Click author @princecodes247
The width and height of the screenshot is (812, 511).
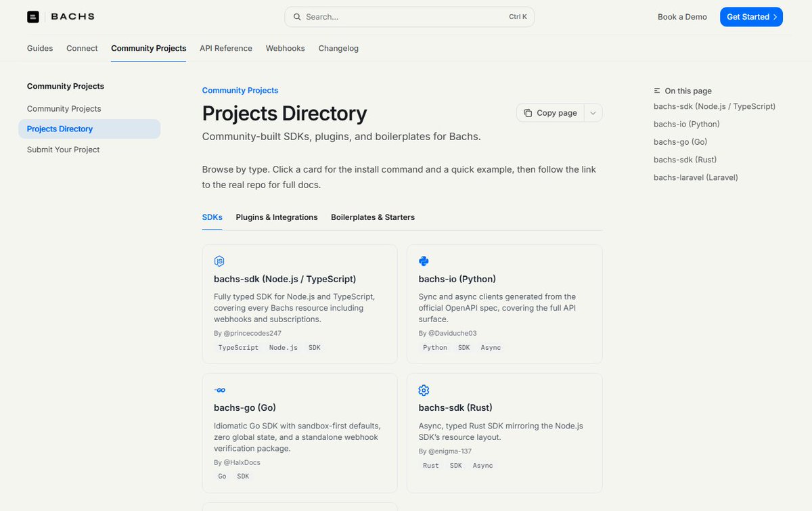click(253, 333)
